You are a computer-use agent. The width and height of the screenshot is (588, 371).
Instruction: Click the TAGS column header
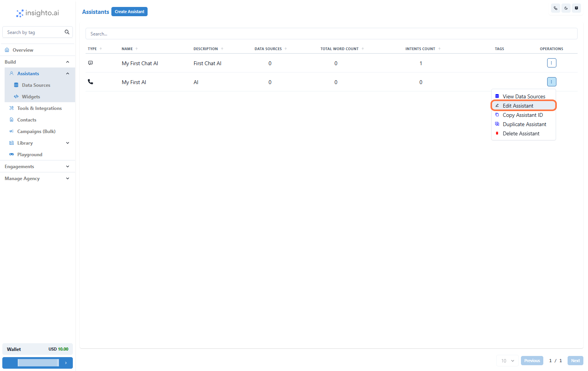499,49
